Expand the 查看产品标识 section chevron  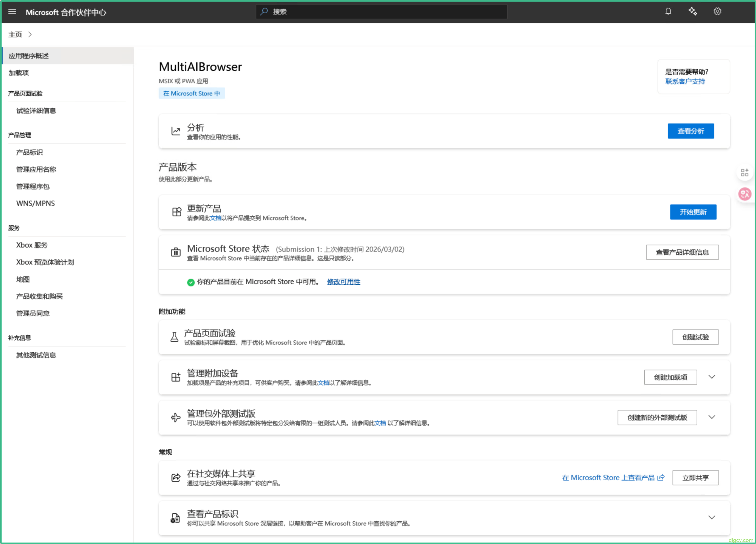coord(712,518)
